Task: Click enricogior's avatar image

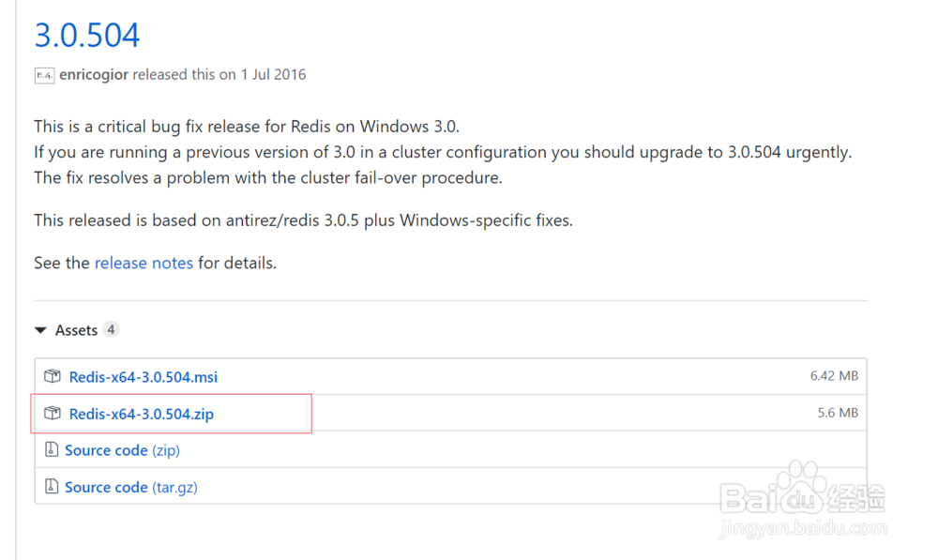Action: coord(44,75)
